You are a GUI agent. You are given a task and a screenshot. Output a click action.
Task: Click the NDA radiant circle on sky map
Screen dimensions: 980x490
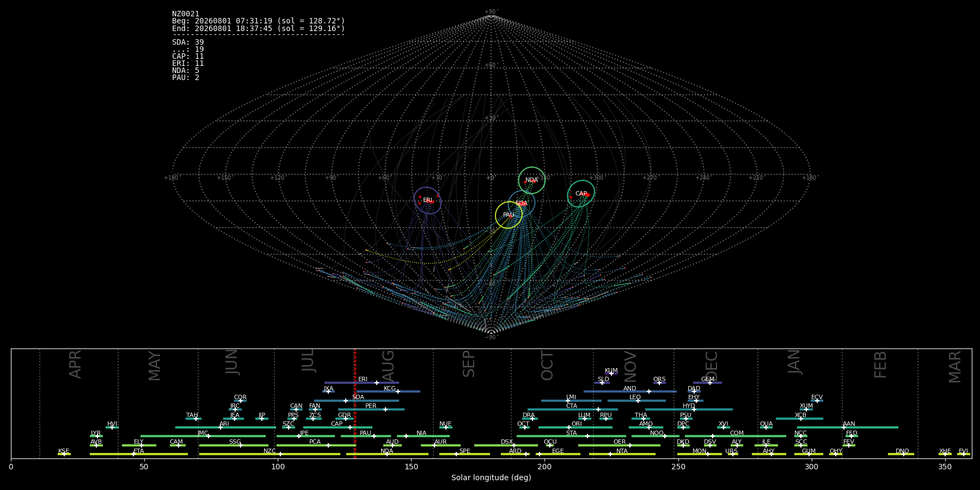pos(532,180)
